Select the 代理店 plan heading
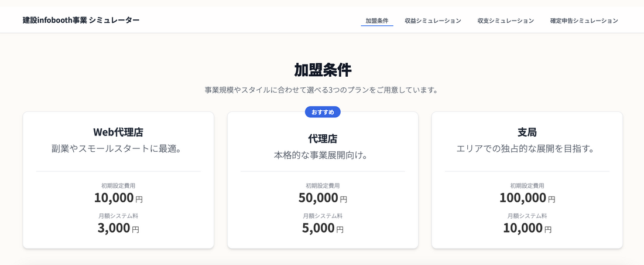The width and height of the screenshot is (644, 265). pos(323,139)
